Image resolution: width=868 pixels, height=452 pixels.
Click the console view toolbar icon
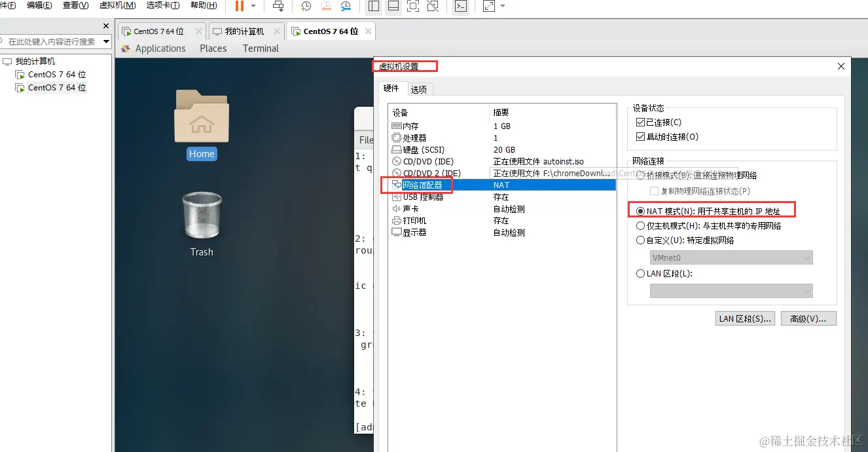461,7
